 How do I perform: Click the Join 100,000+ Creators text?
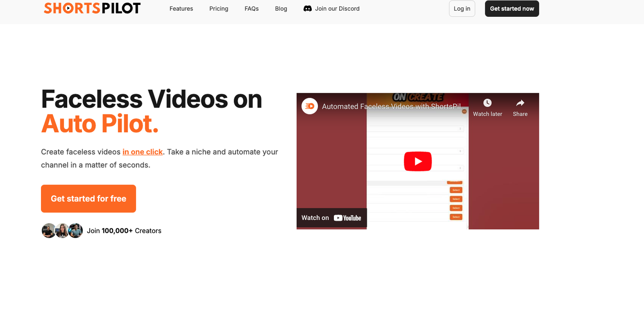[124, 231]
